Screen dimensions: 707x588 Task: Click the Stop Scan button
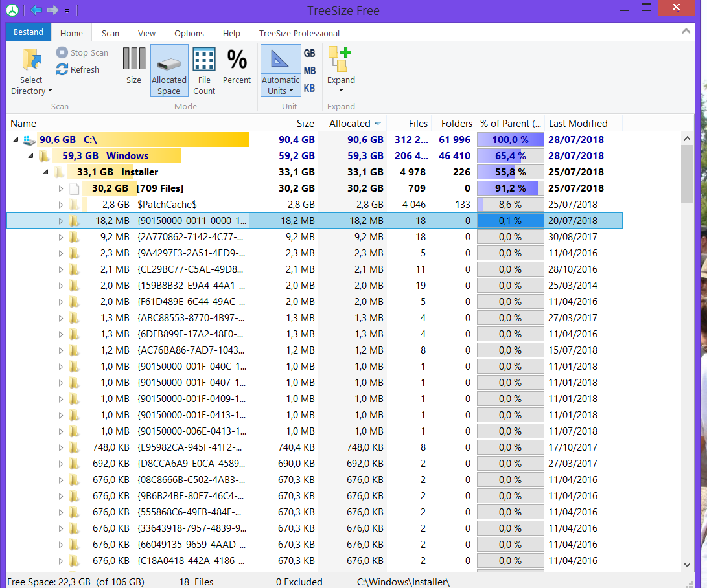tap(82, 52)
